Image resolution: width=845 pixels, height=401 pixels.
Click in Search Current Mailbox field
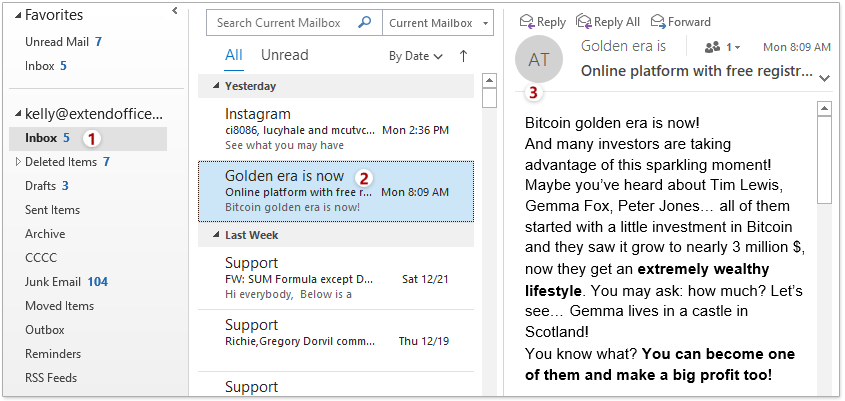click(x=286, y=23)
